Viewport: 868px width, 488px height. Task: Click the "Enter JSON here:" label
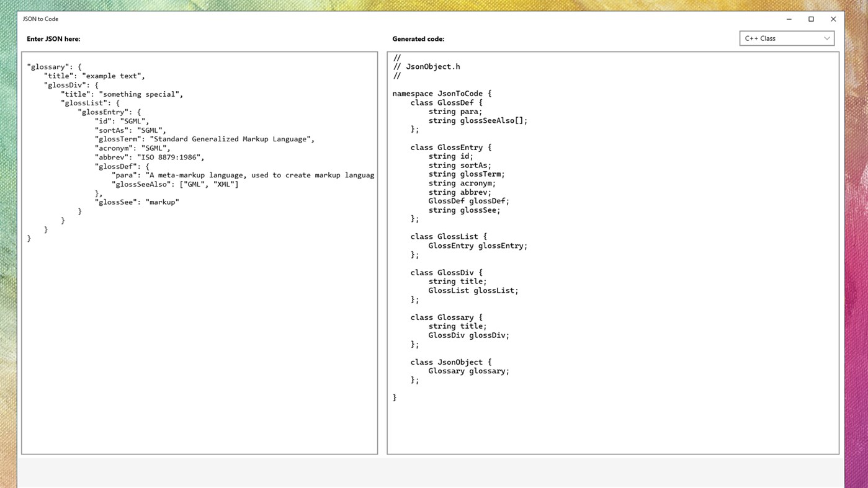(53, 39)
